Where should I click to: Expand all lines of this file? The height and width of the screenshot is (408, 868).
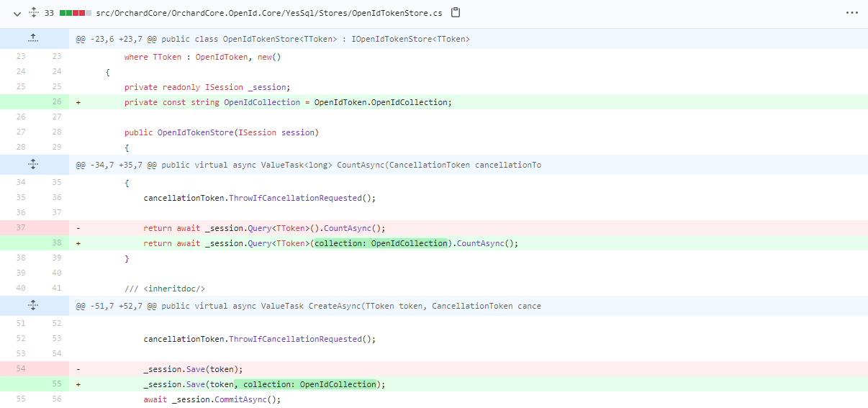(x=34, y=13)
